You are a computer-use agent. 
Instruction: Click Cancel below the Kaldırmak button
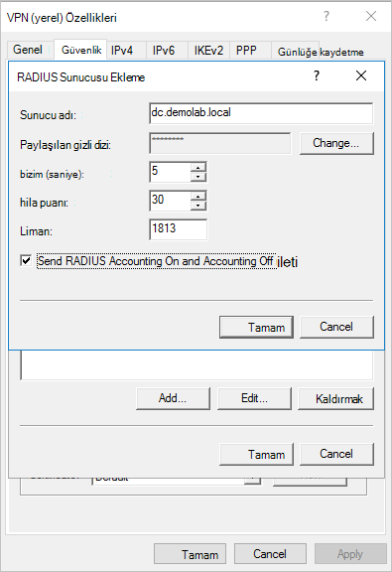[336, 454]
